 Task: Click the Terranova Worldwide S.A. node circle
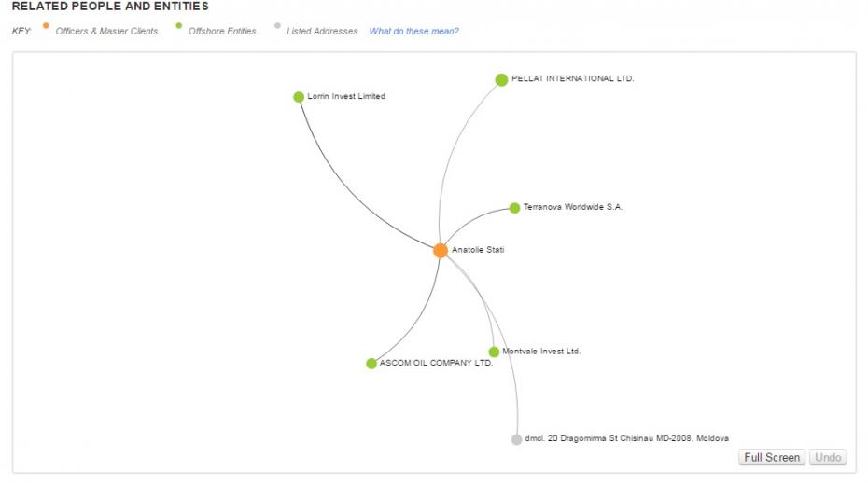pyautogui.click(x=514, y=208)
